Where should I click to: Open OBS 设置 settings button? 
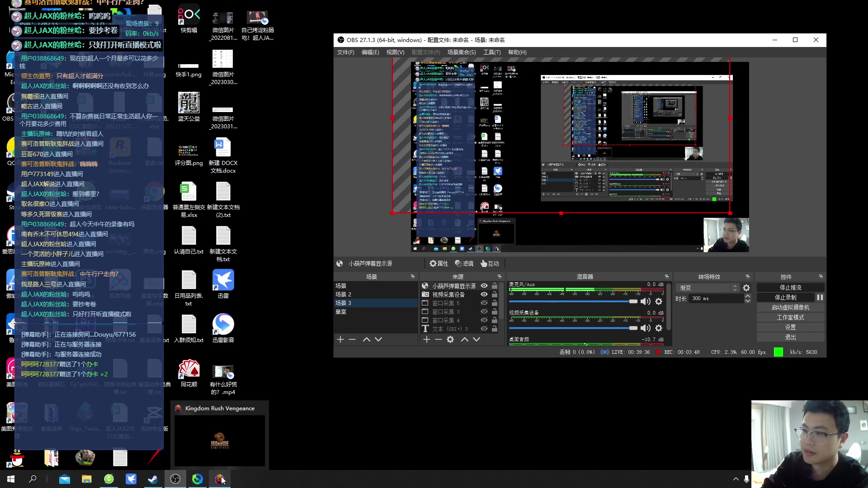click(790, 327)
